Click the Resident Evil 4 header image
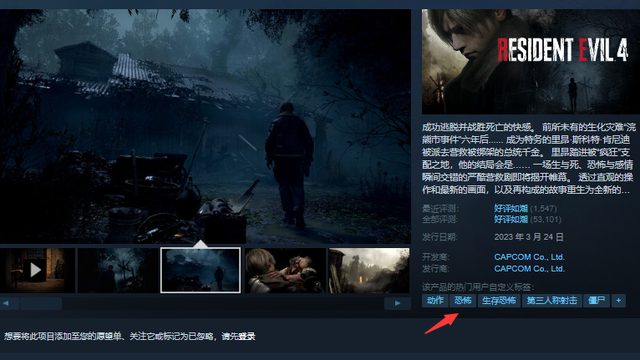 point(531,62)
